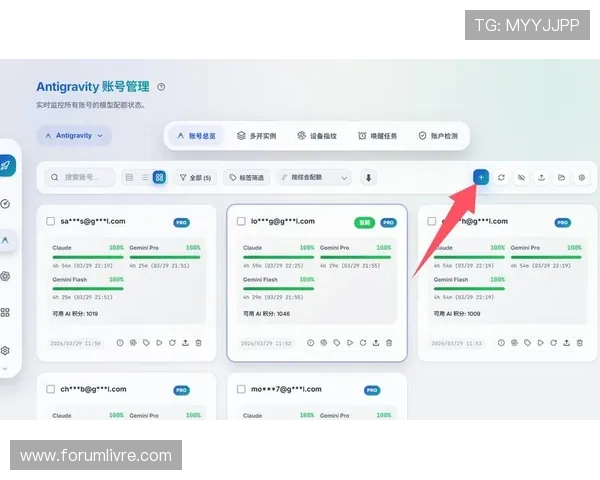The width and height of the screenshot is (600, 480).
Task: Open the gauge dashboard icon in the sidebar
Action: click(x=5, y=204)
